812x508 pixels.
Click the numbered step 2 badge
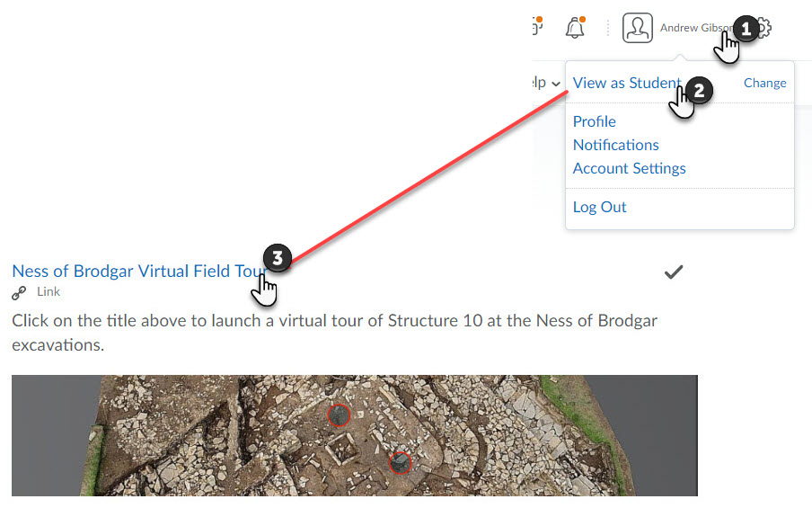coord(699,91)
